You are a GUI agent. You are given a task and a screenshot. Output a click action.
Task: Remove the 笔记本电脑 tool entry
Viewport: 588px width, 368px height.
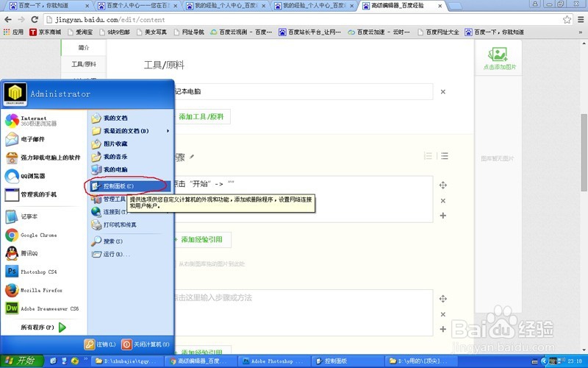(443, 91)
